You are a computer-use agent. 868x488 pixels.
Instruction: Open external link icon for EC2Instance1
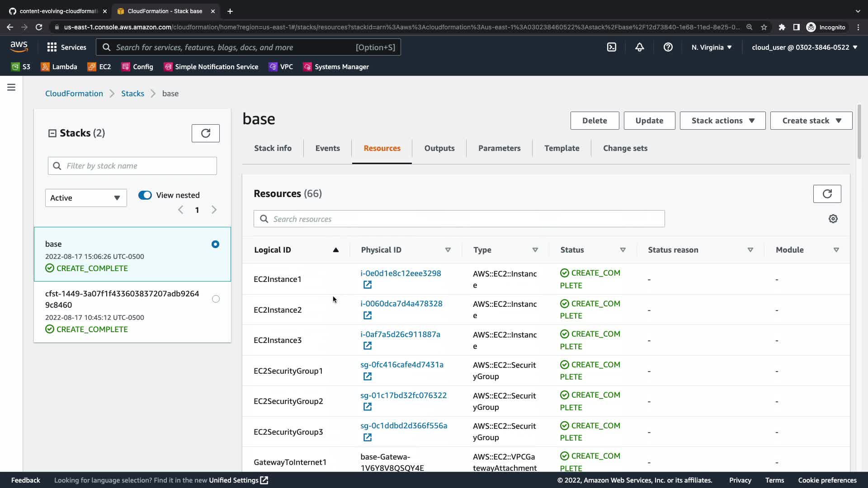coord(367,285)
